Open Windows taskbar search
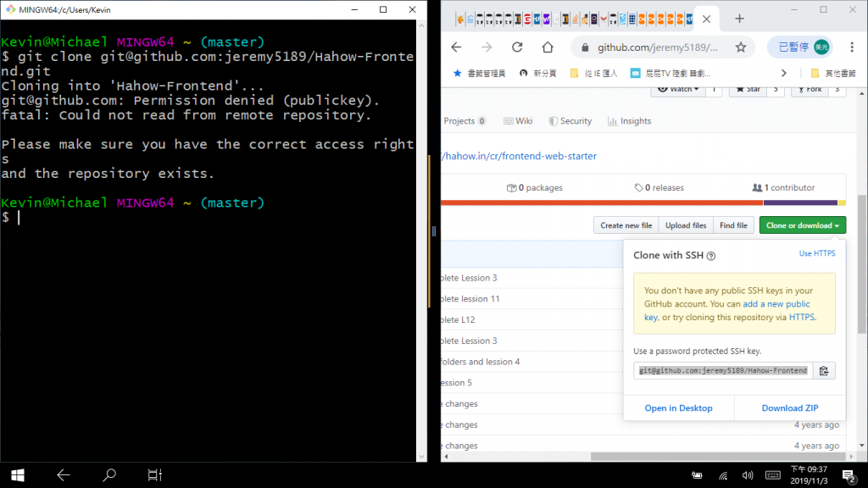 tap(109, 475)
